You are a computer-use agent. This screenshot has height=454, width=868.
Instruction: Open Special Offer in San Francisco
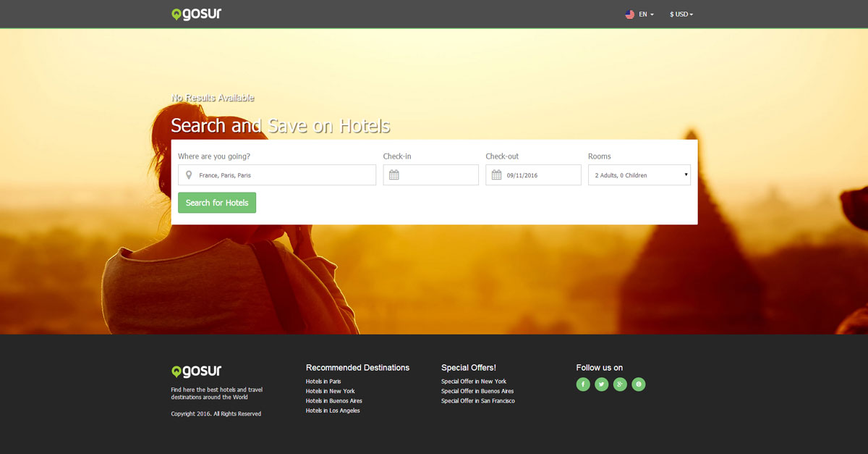click(478, 401)
